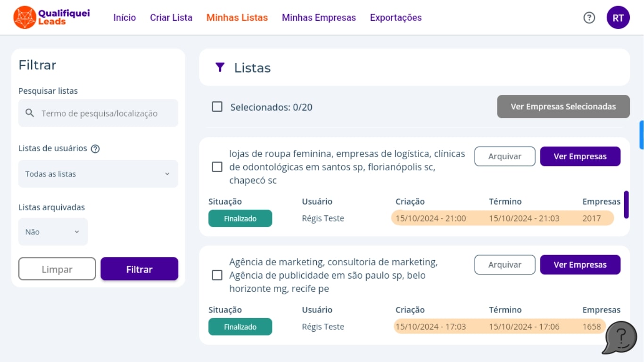The width and height of the screenshot is (644, 362).
Task: View companies for lojas de roupa feminina list
Action: 580,156
